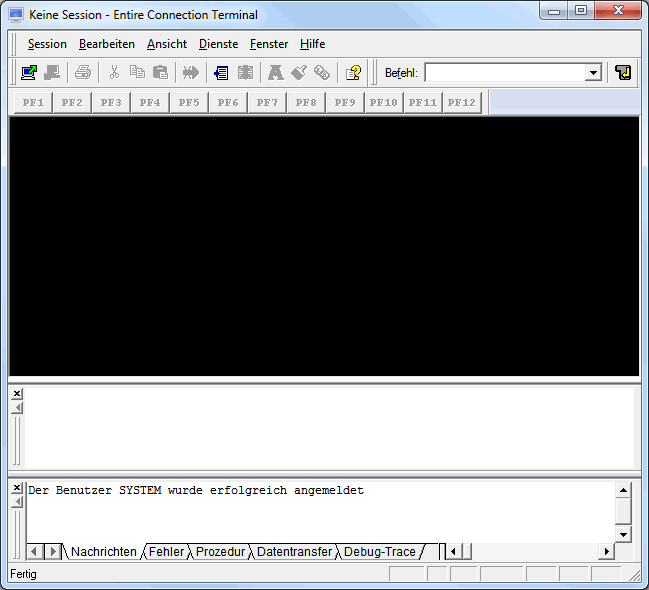Screen dimensions: 649x590
Task: Click the scissors cut icon
Action: point(114,72)
